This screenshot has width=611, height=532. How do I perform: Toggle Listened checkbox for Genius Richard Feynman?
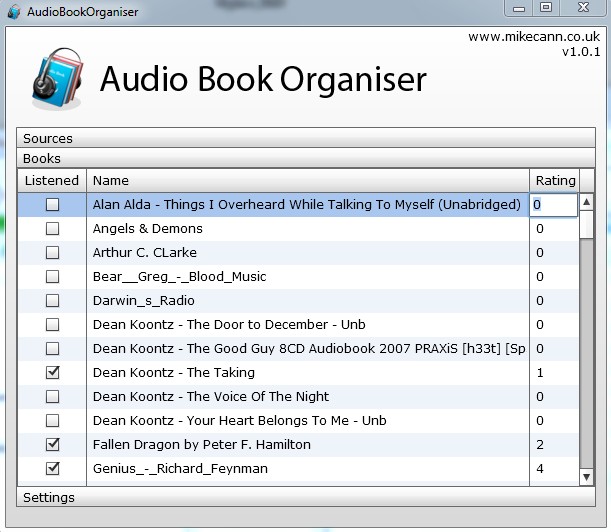[x=53, y=468]
